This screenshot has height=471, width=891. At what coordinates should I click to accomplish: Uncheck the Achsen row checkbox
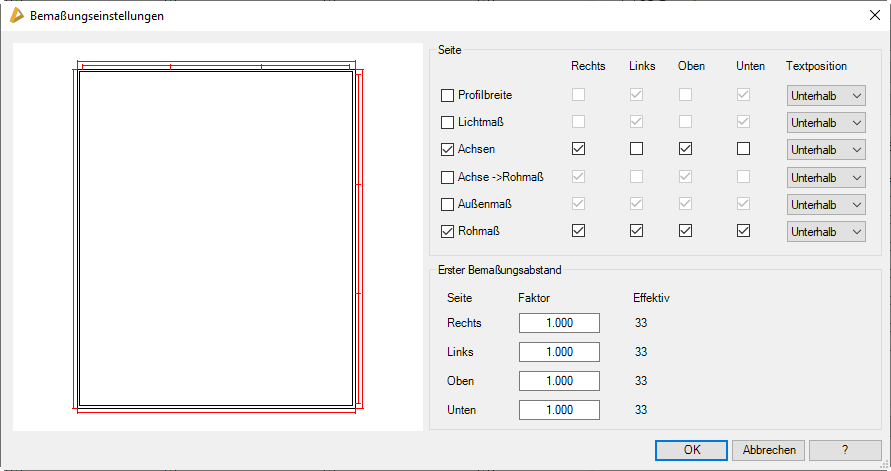[x=447, y=150]
